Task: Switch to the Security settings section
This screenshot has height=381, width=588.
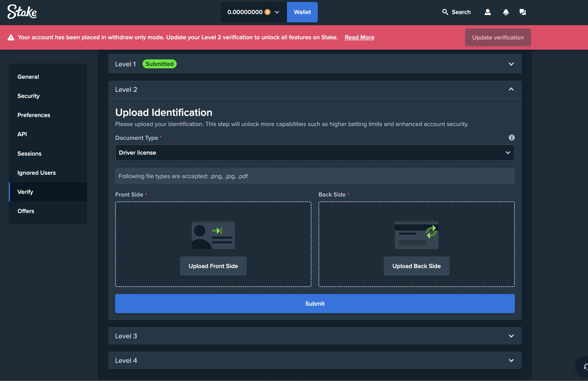Action: click(28, 96)
